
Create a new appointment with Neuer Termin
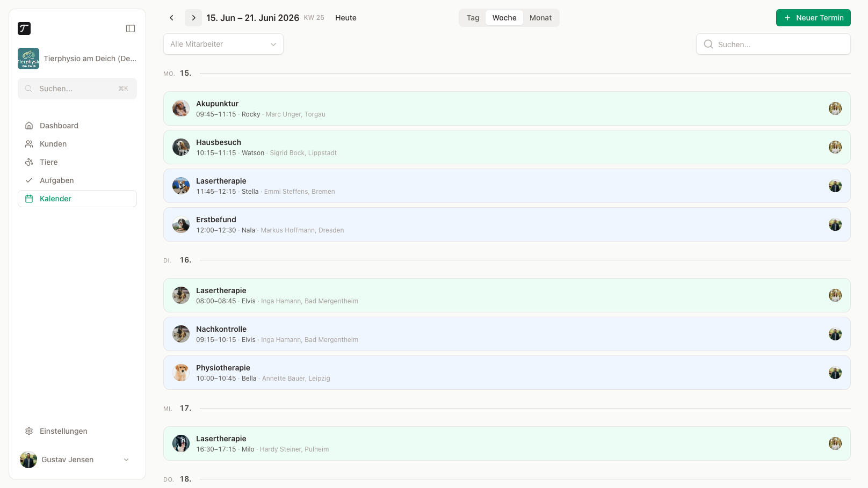pyautogui.click(x=813, y=18)
